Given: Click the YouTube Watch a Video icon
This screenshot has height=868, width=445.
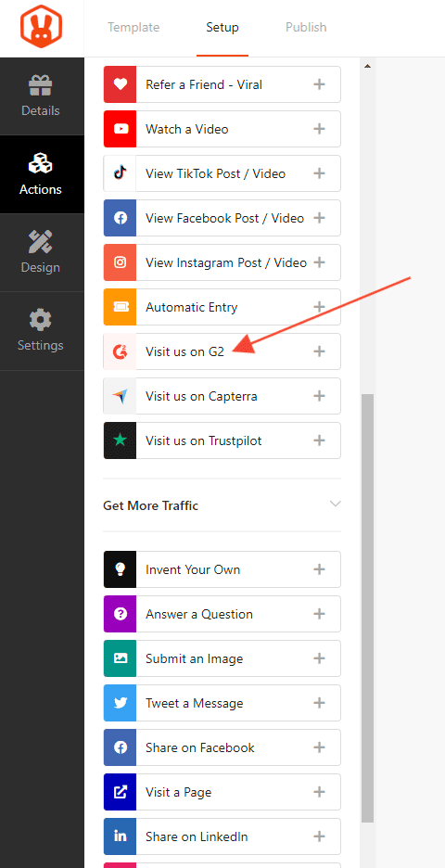Looking at the screenshot, I should click(x=121, y=129).
